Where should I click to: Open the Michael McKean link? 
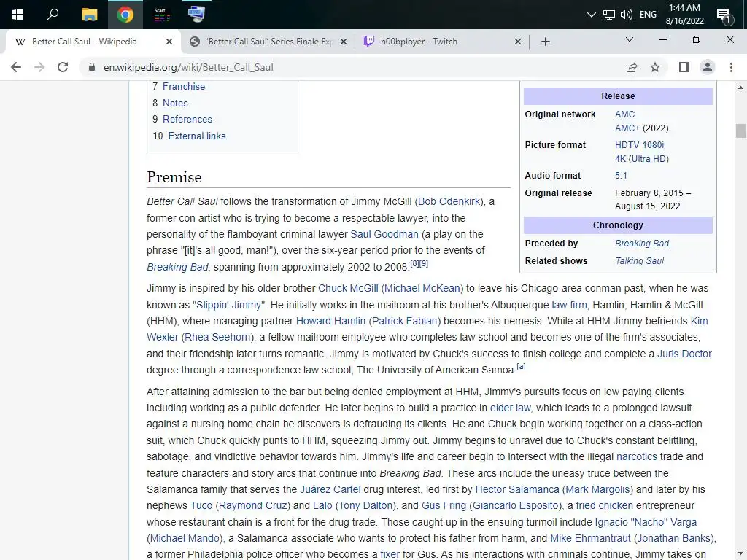pyautogui.click(x=422, y=288)
